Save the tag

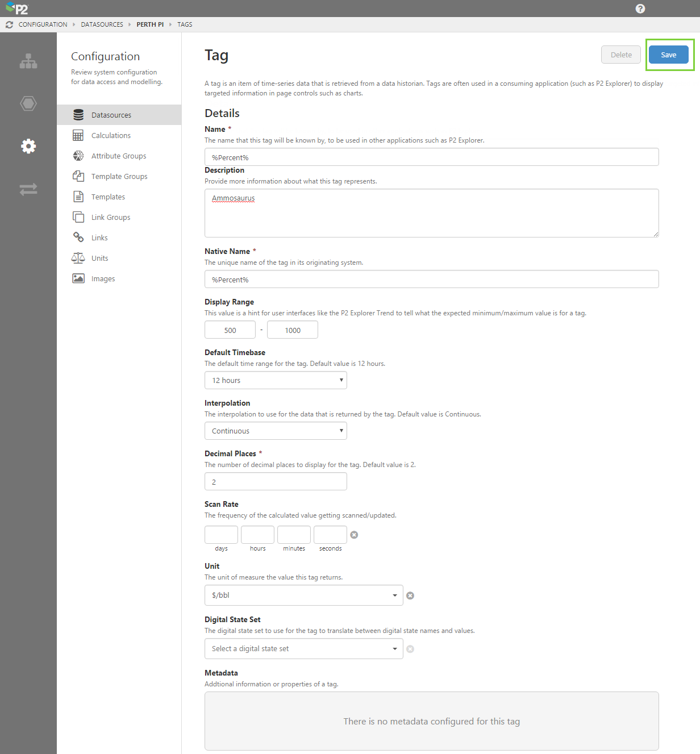point(668,55)
